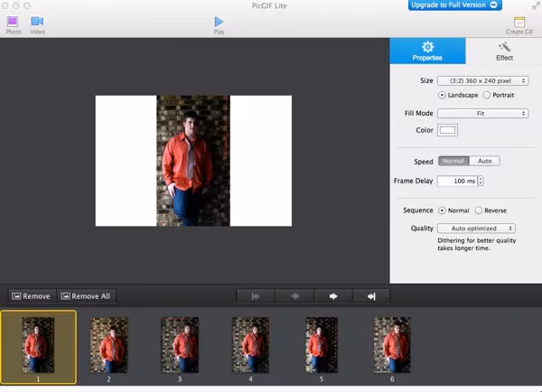
Task: Go to the next frame
Action: pyautogui.click(x=333, y=296)
